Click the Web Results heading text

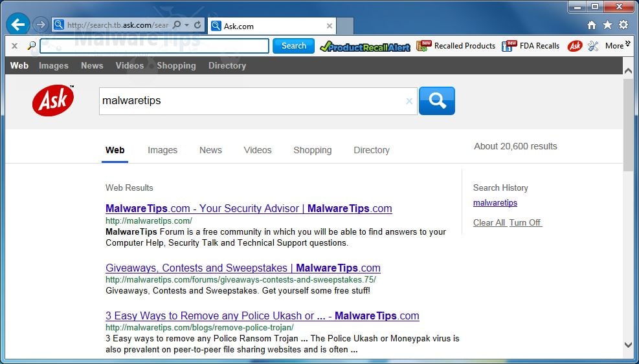pos(129,188)
